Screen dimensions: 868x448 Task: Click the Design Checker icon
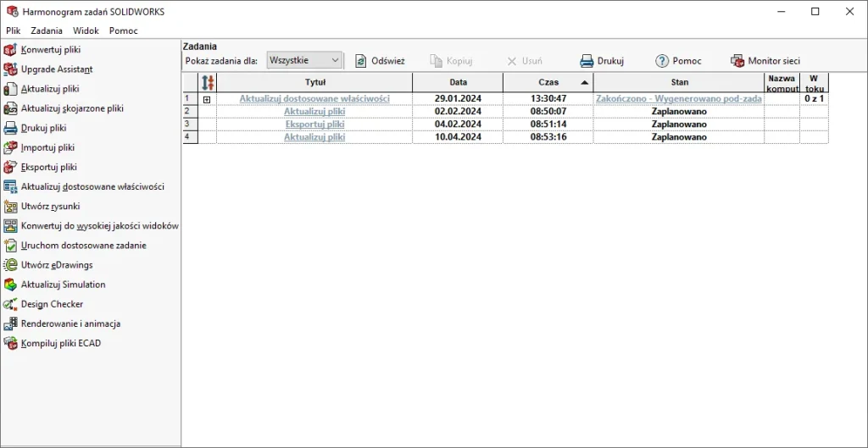click(9, 304)
